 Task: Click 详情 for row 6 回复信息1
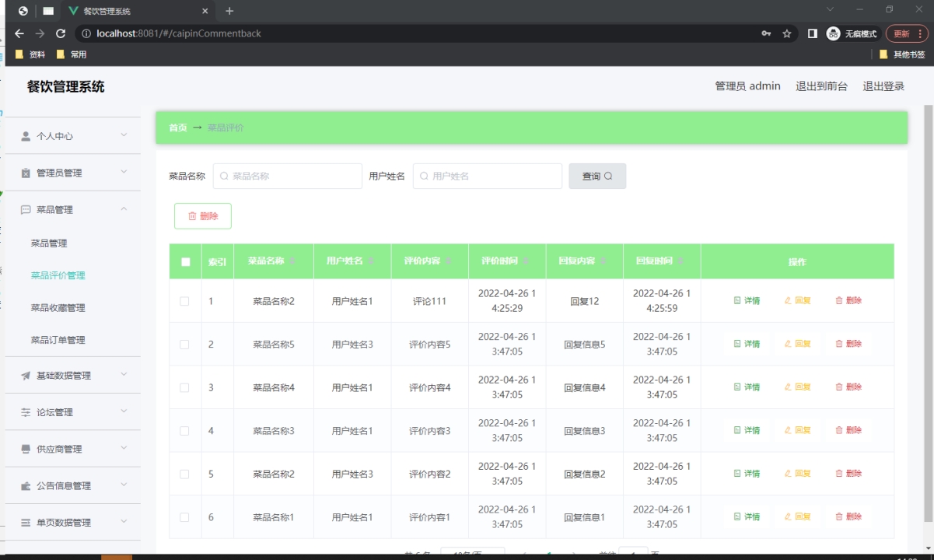pyautogui.click(x=747, y=516)
